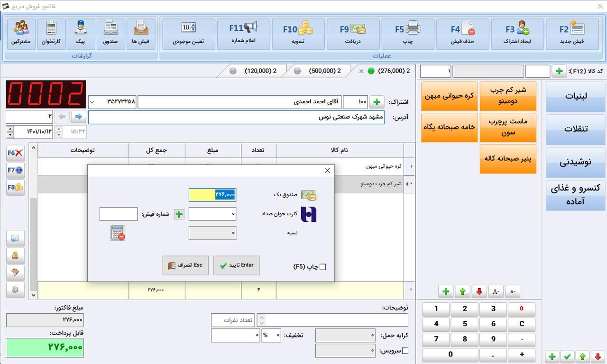
Task: Select the نوشیدنی (drinks) category
Action: [576, 162]
